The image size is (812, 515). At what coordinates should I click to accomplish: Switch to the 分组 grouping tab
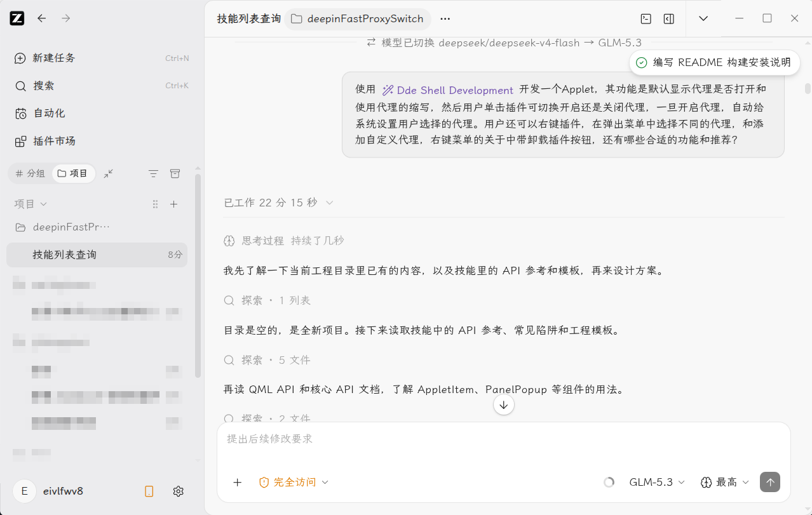30,173
